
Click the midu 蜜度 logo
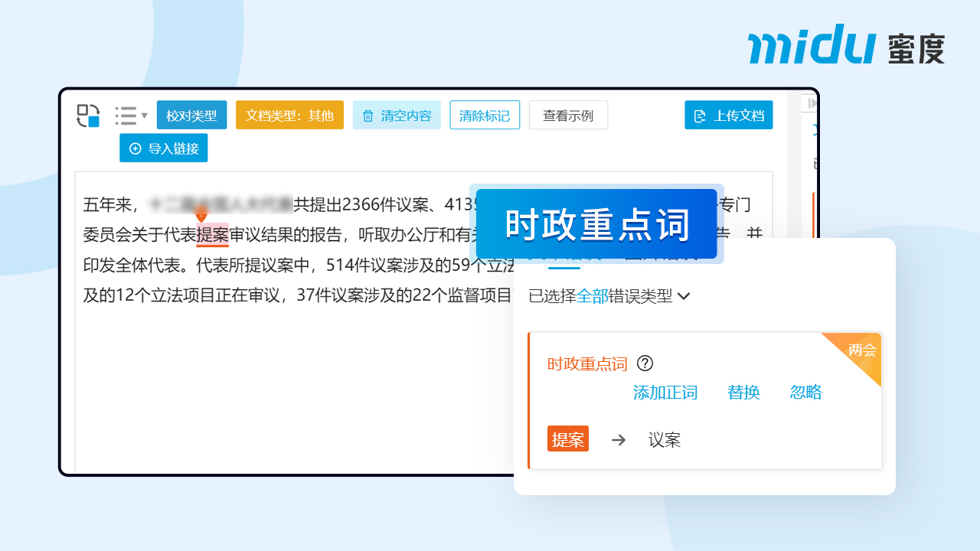tap(846, 44)
